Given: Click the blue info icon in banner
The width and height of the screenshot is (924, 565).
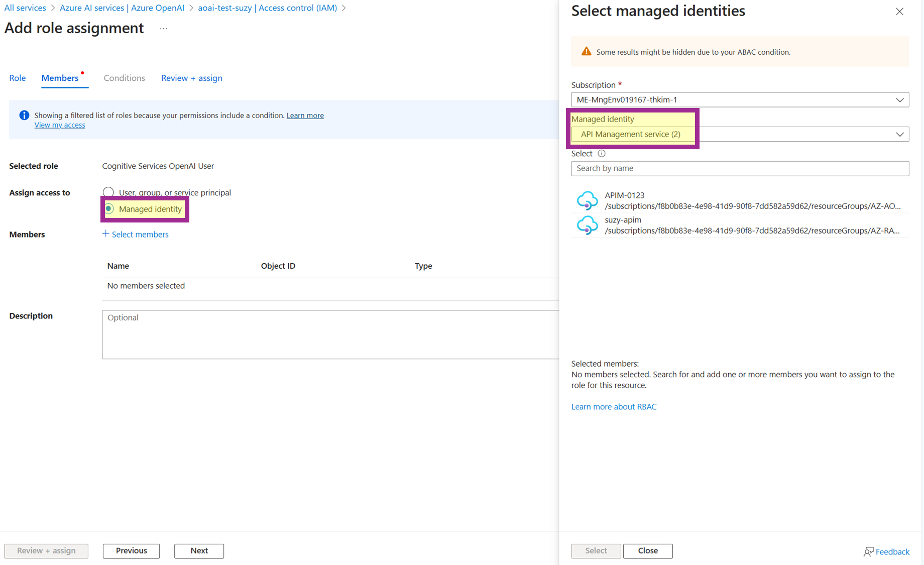Looking at the screenshot, I should [x=24, y=116].
